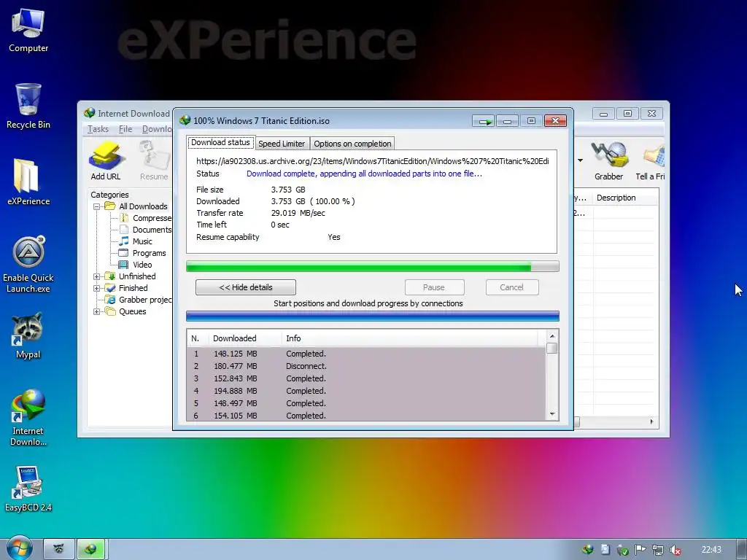The image size is (747, 560).
Task: Open the File menu
Action: pyautogui.click(x=125, y=129)
